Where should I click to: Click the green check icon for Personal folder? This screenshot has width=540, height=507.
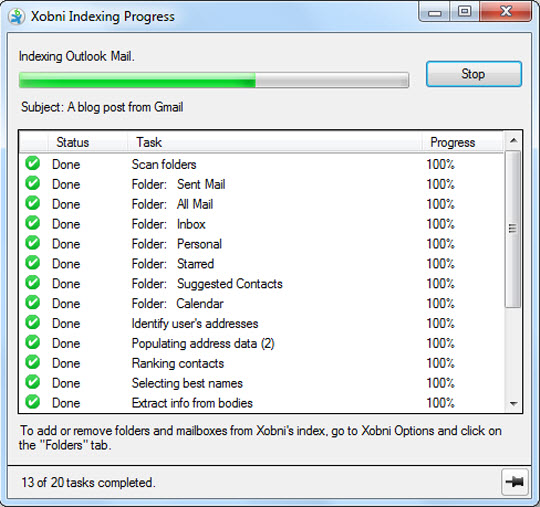pos(32,243)
